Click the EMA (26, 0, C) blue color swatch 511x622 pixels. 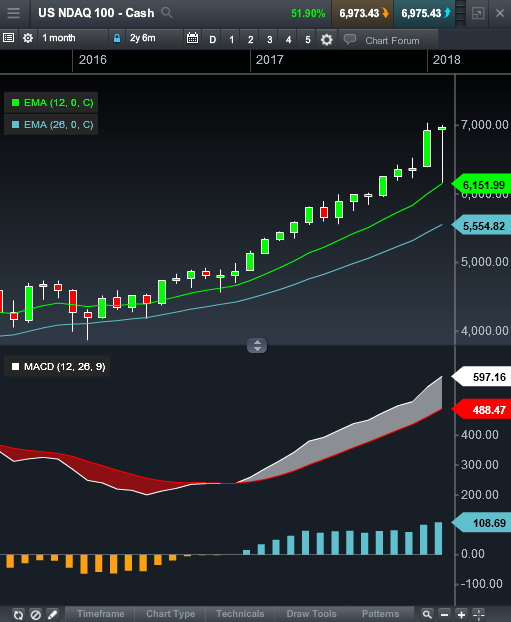pyautogui.click(x=15, y=125)
